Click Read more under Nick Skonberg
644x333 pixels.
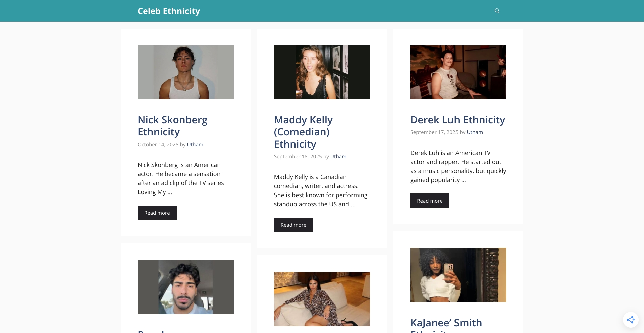click(x=157, y=213)
